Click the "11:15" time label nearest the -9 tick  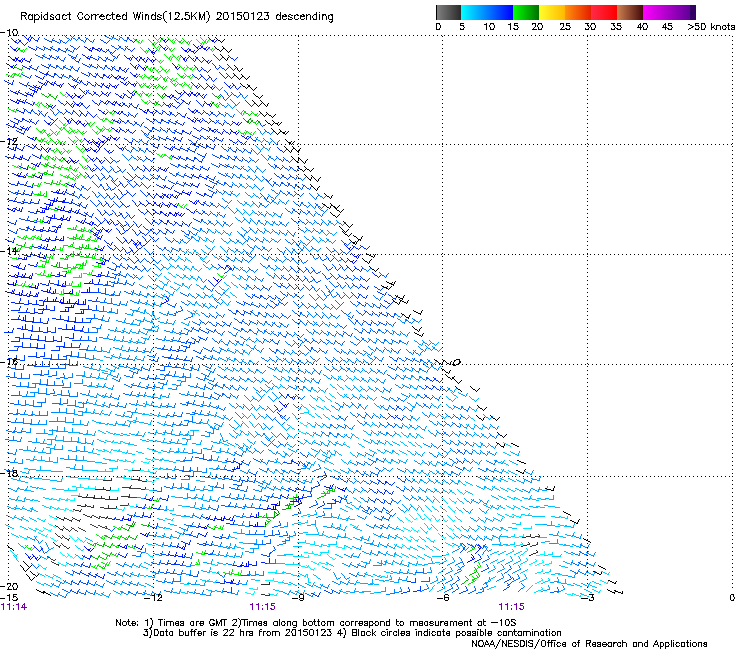coord(262,607)
